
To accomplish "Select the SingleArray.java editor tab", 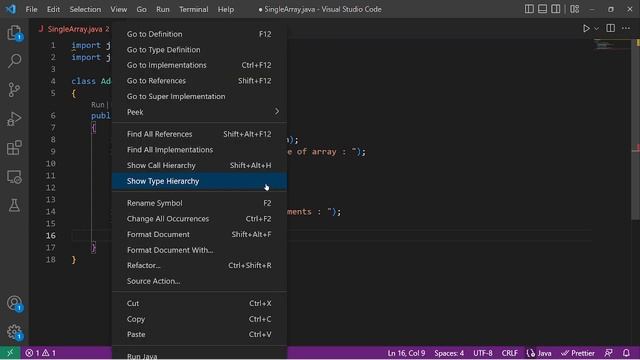I will 74,29.
